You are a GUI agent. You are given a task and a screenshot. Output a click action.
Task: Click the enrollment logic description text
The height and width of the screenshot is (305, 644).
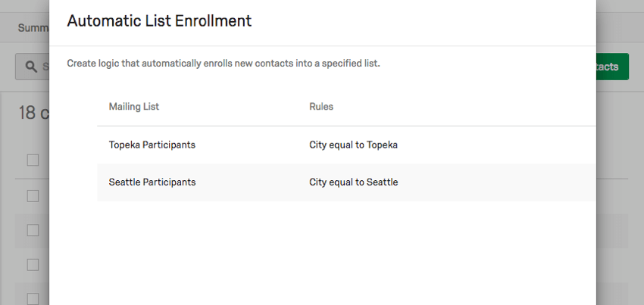224,64
